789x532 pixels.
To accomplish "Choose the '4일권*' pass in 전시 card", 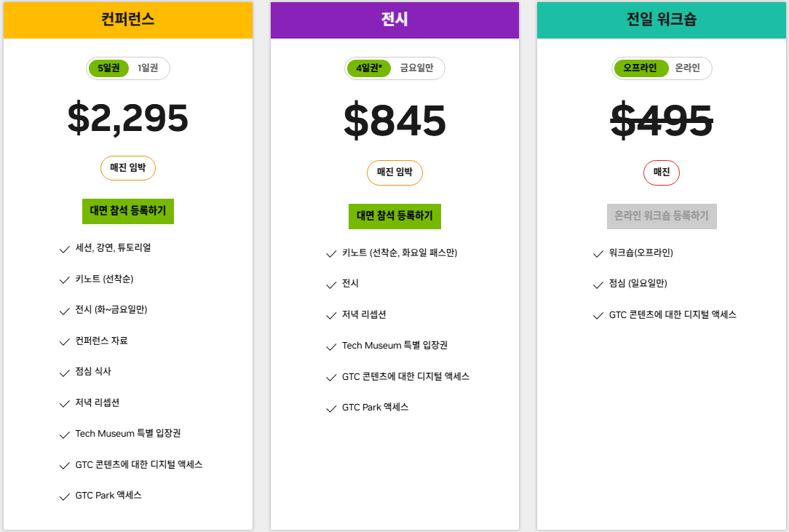I will (368, 68).
